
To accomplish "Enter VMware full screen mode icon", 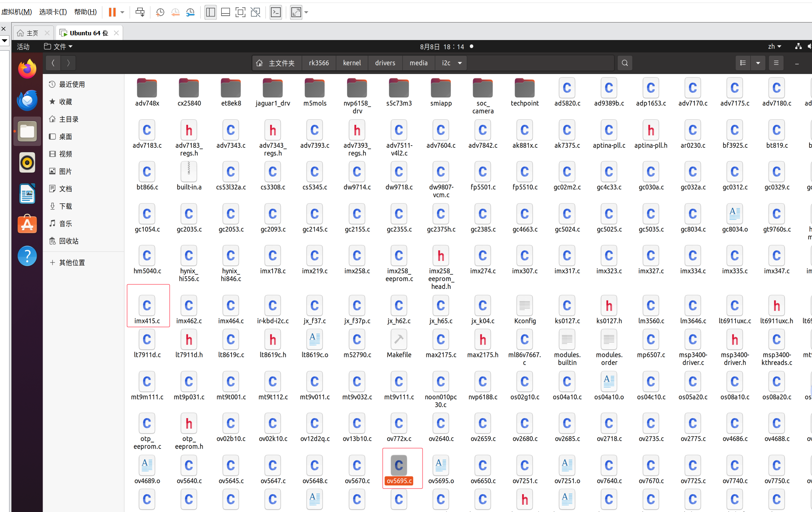I will pos(240,12).
